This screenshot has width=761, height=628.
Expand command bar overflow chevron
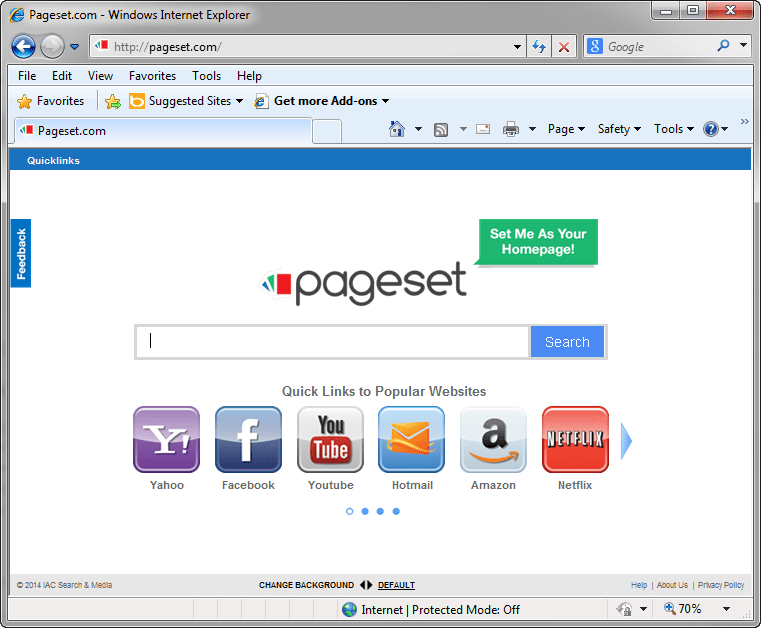pyautogui.click(x=744, y=121)
